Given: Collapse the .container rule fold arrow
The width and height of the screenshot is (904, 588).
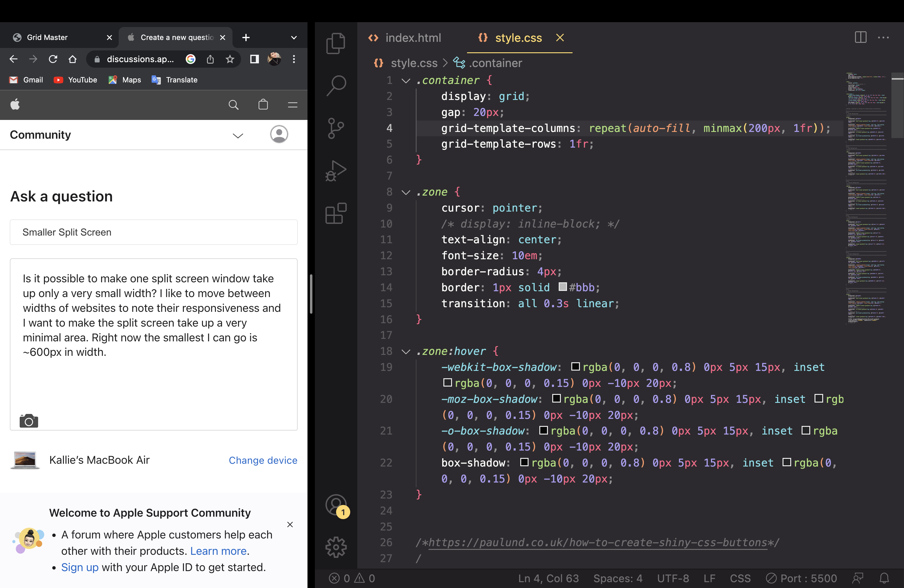Looking at the screenshot, I should point(406,81).
